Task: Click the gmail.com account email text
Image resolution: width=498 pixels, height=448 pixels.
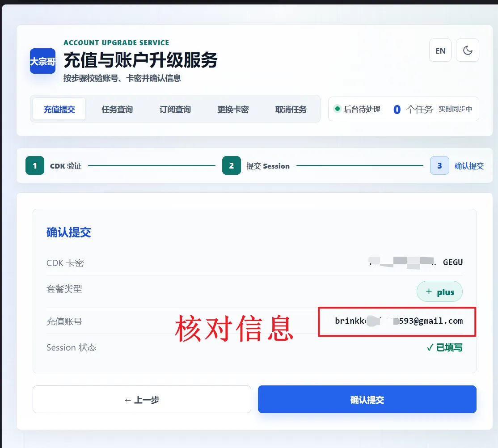Action: [399, 321]
